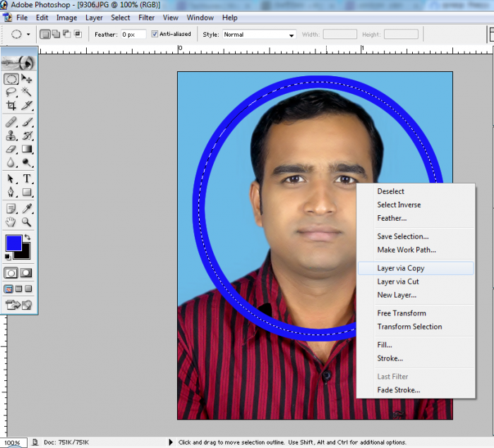Open the Style dropdown

[x=259, y=34]
